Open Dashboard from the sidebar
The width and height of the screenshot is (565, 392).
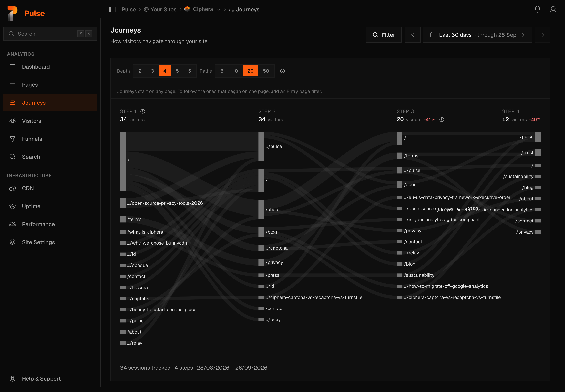[x=50, y=67]
